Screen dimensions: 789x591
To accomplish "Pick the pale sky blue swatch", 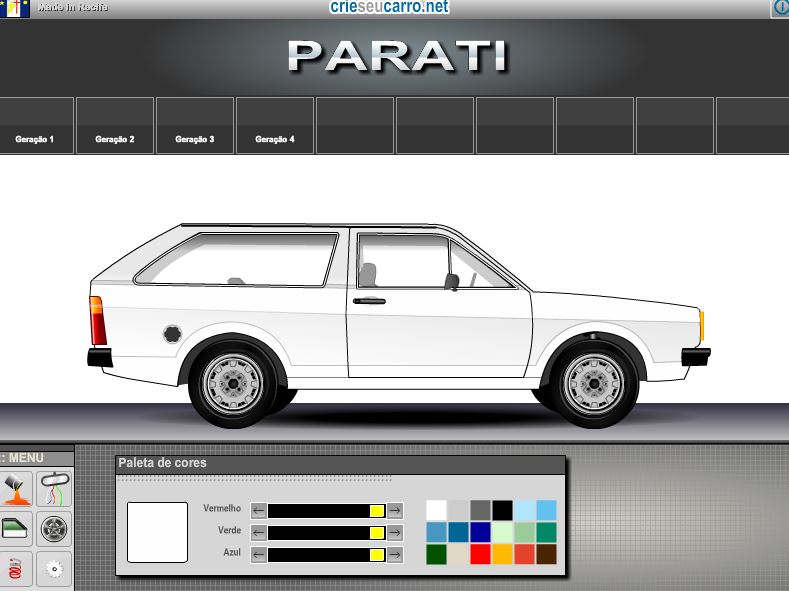I will (524, 510).
